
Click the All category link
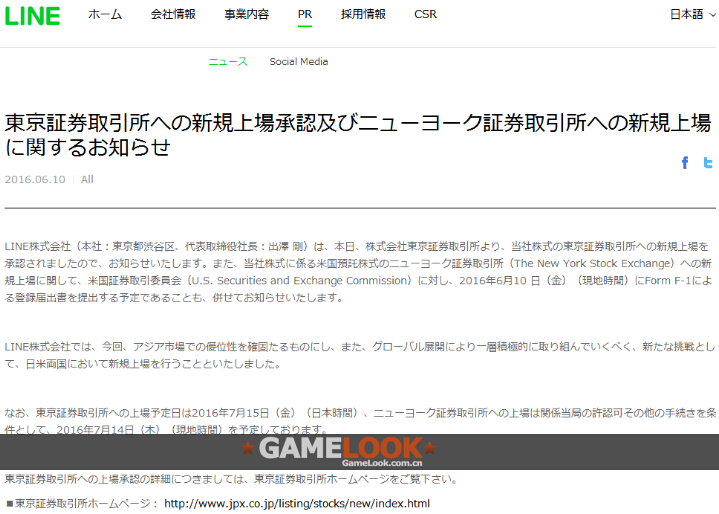click(x=87, y=179)
